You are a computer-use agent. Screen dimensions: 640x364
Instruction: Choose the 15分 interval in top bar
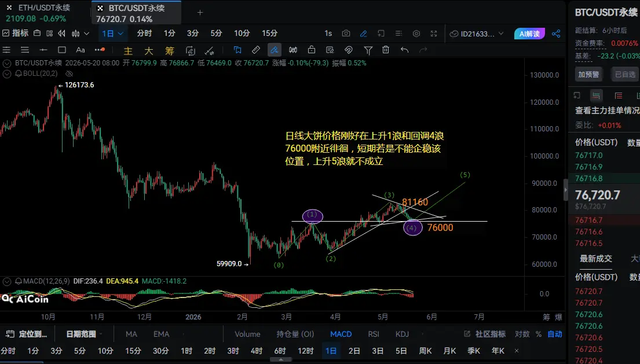click(x=269, y=34)
